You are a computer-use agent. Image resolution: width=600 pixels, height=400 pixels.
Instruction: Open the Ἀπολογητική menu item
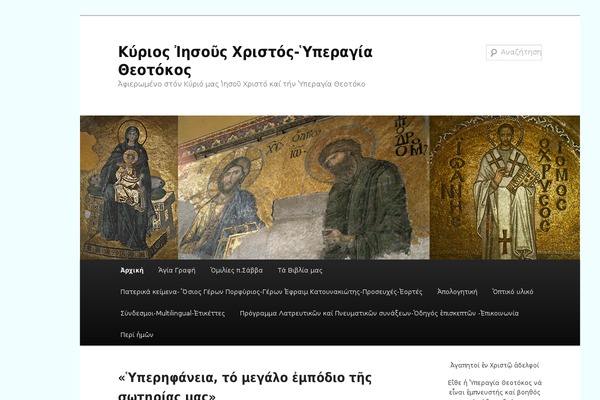coord(457,292)
